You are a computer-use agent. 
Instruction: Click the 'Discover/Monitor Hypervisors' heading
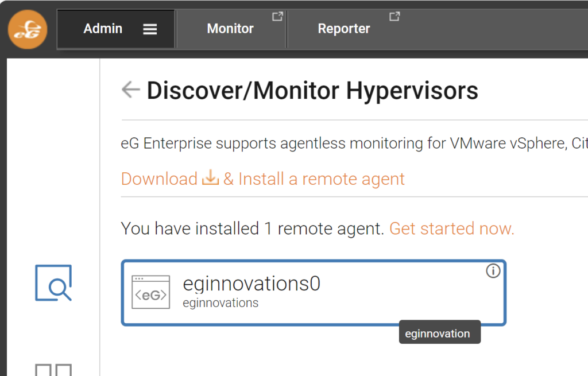[312, 90]
